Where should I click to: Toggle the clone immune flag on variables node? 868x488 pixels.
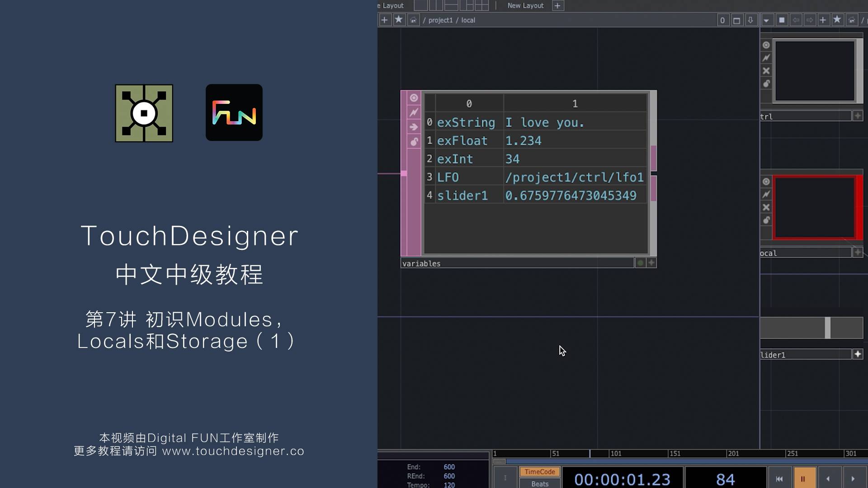(414, 112)
